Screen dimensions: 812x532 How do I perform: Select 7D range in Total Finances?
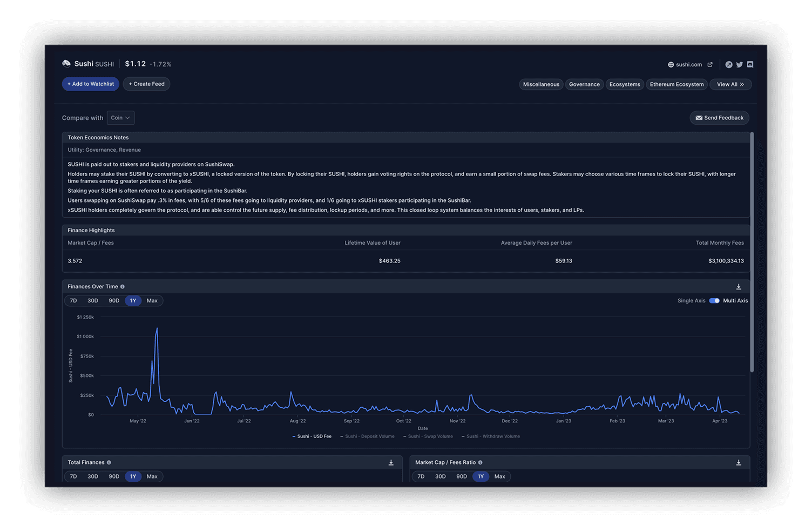pyautogui.click(x=73, y=476)
